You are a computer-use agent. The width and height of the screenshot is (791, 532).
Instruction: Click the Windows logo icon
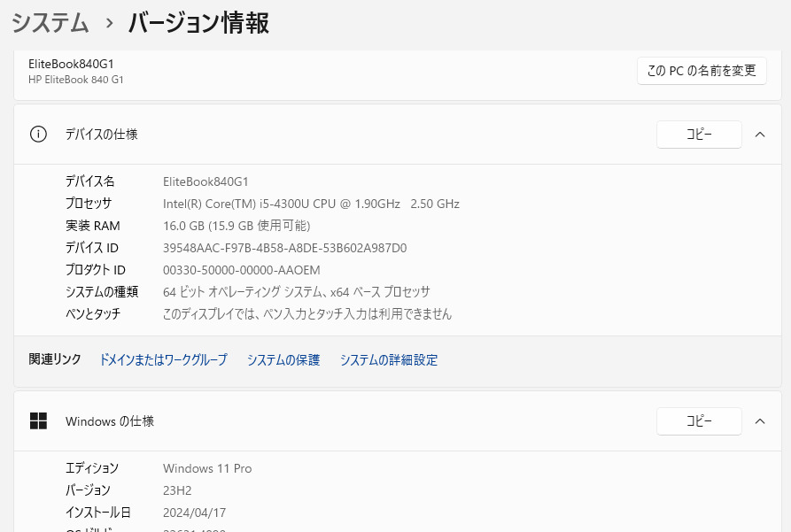click(x=38, y=421)
